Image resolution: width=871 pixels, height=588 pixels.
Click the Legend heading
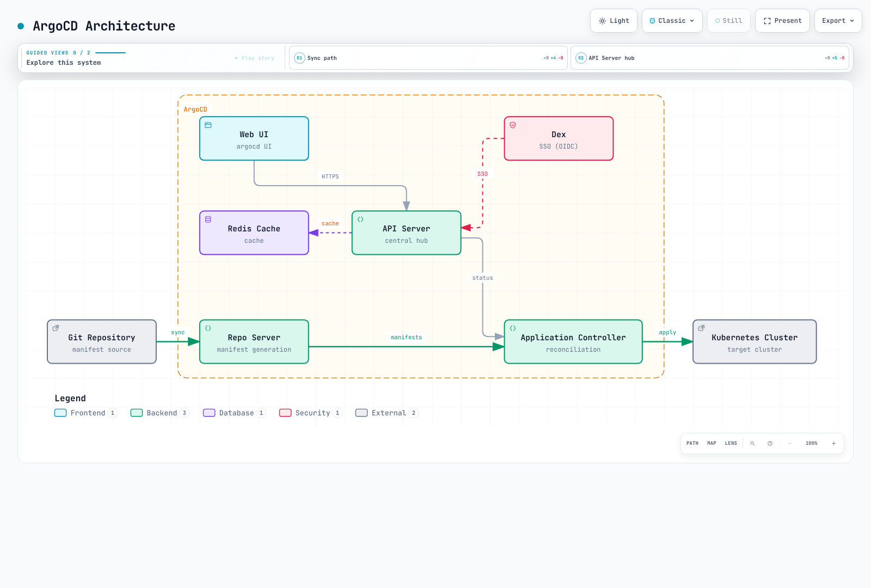tap(70, 398)
